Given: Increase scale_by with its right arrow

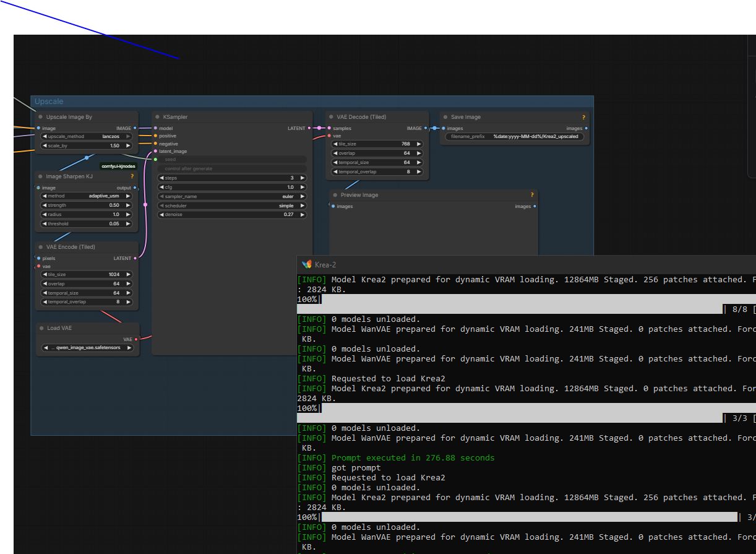Looking at the screenshot, I should point(128,145).
